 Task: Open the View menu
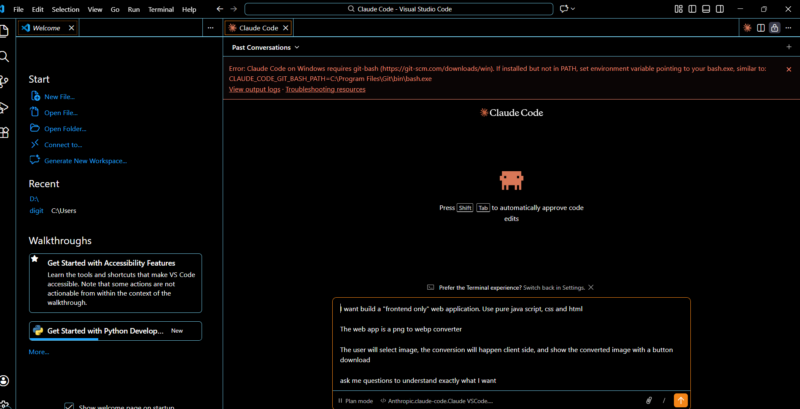point(94,9)
